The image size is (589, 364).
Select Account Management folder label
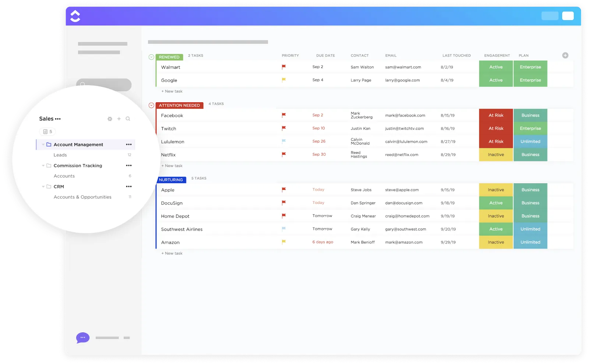[x=78, y=145]
